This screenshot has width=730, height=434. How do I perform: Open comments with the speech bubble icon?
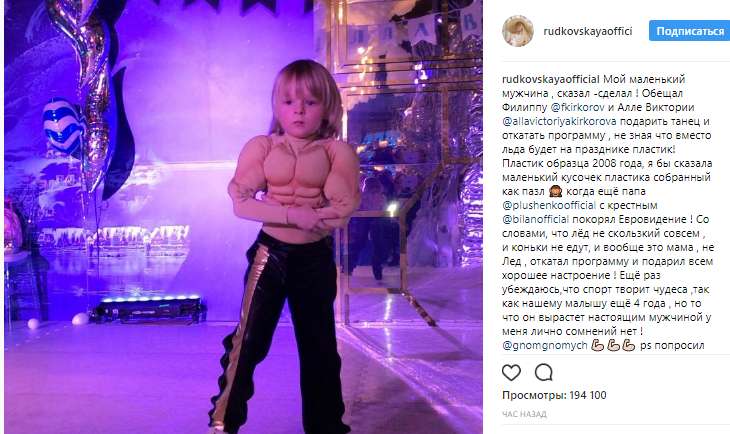click(543, 373)
